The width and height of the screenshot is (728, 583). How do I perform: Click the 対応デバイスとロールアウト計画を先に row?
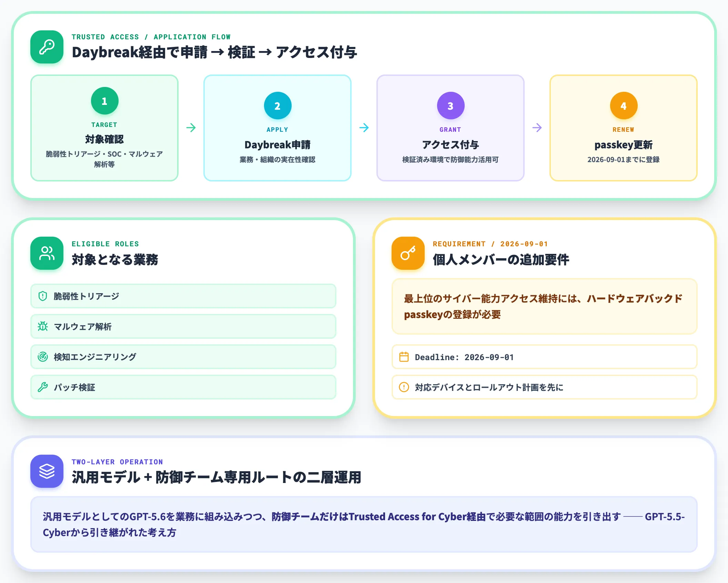[545, 387]
